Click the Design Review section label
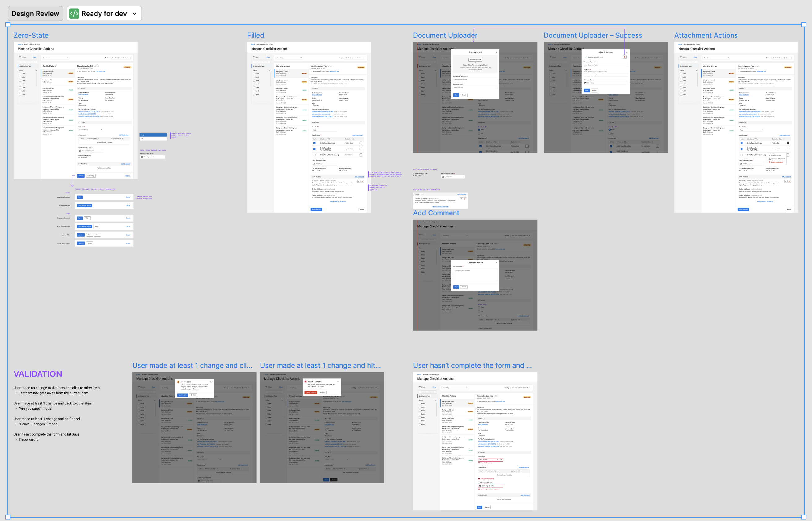The image size is (812, 521). point(35,14)
